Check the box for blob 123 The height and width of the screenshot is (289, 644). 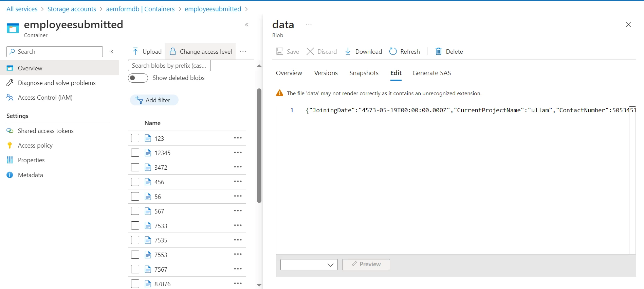click(135, 138)
